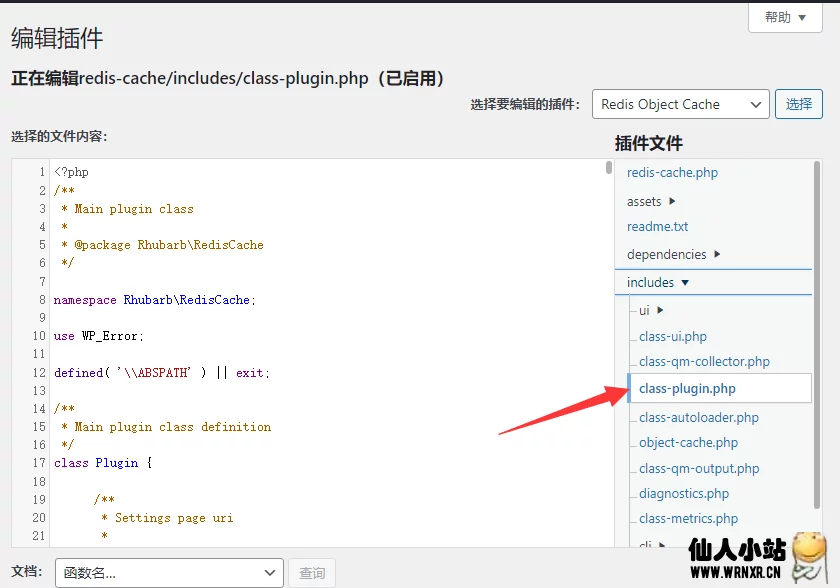Click the namespace Rhubarb\RedisCache line
Viewport: 840px width, 588px height.
click(155, 300)
